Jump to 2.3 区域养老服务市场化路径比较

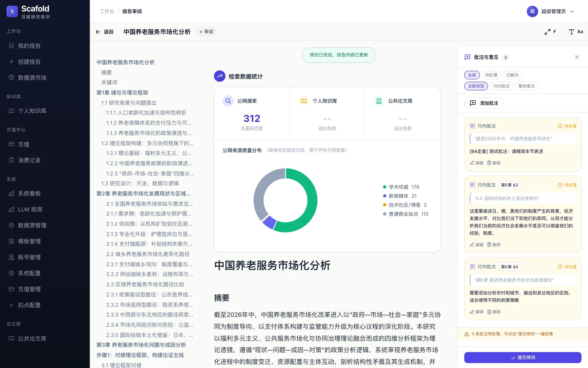pyautogui.click(x=145, y=285)
